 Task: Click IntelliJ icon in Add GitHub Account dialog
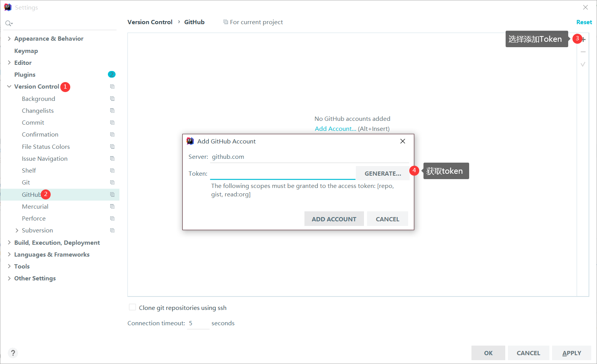pos(190,141)
